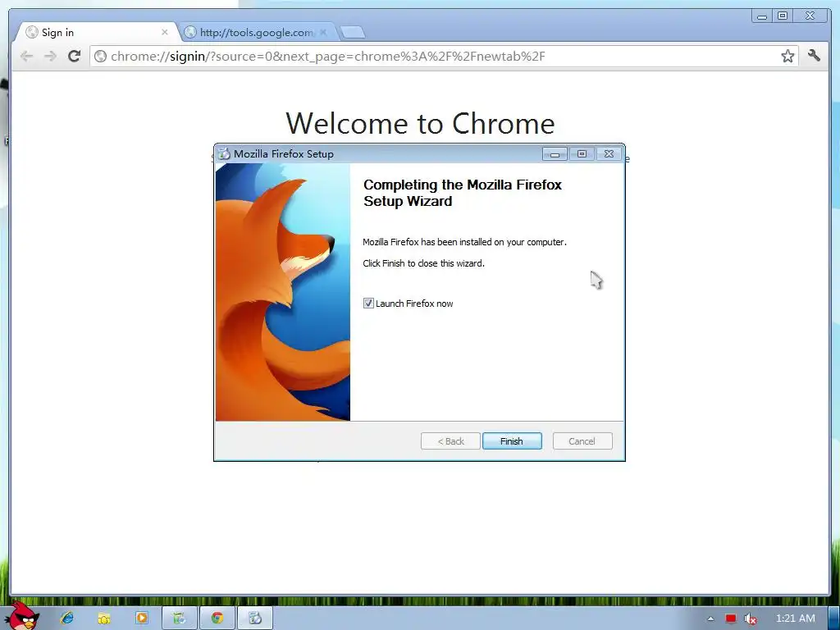The width and height of the screenshot is (840, 630).
Task: Click the site info globe icon in address bar
Action: 100,57
